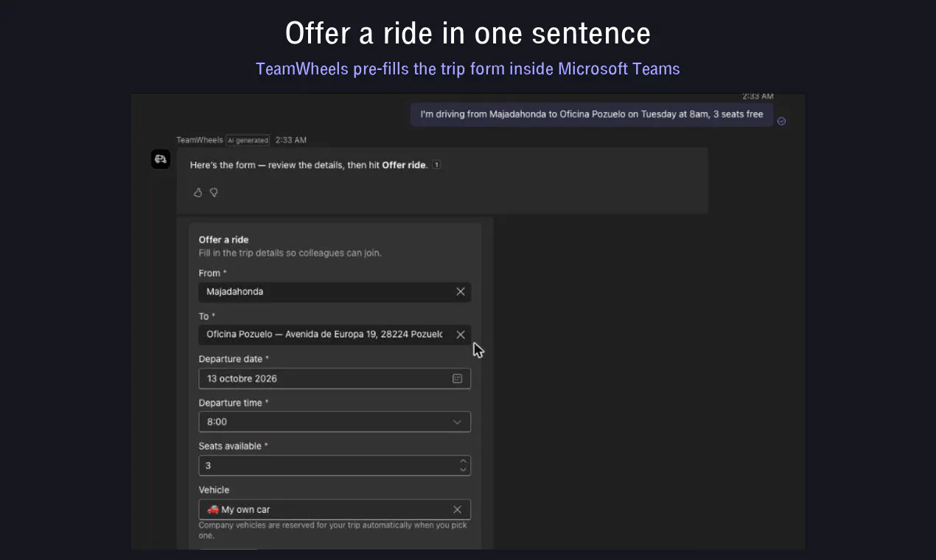Image resolution: width=936 pixels, height=560 pixels.
Task: Give thumbs down to TeamWheels reply
Action: pos(214,192)
